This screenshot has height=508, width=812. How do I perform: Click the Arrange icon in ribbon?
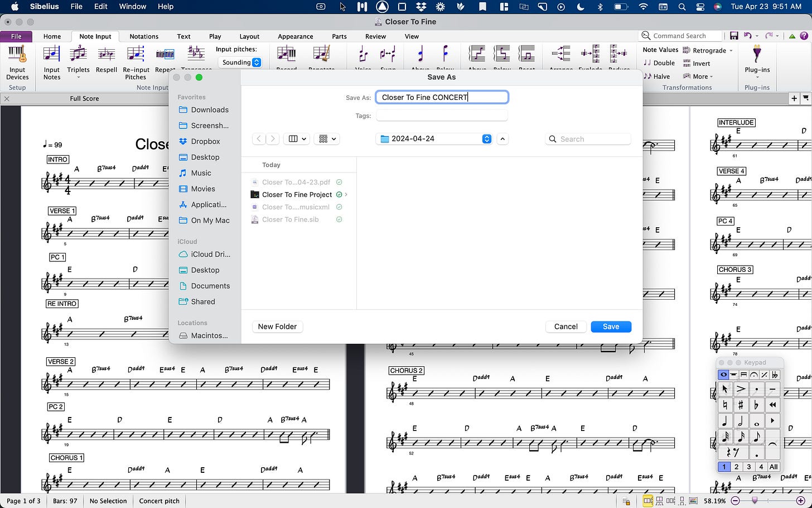click(560, 55)
